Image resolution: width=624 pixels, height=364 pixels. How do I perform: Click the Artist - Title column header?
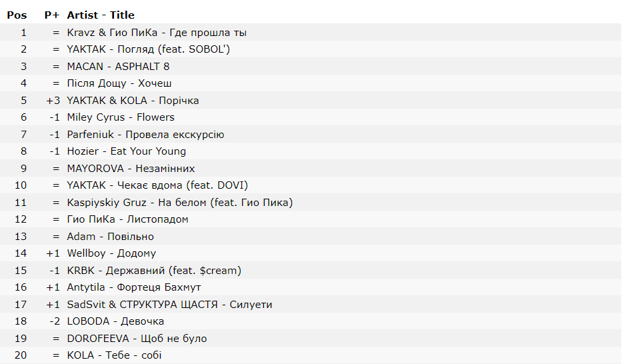[x=101, y=15]
